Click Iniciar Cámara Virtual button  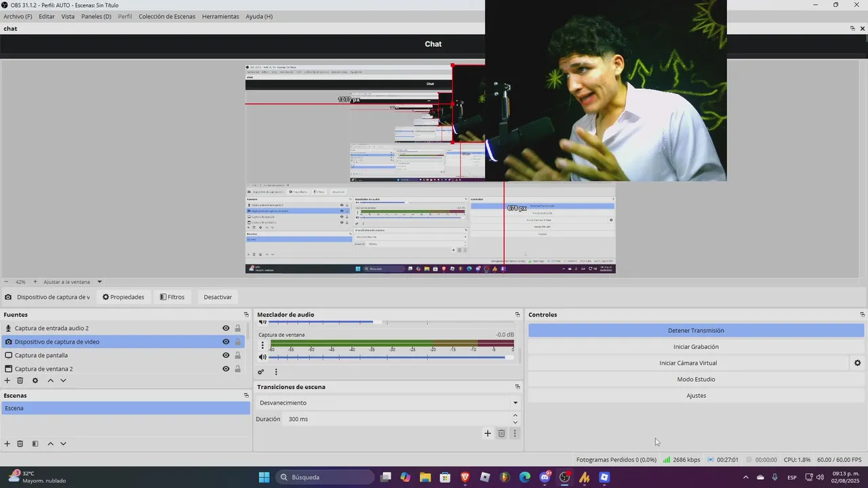tap(688, 363)
